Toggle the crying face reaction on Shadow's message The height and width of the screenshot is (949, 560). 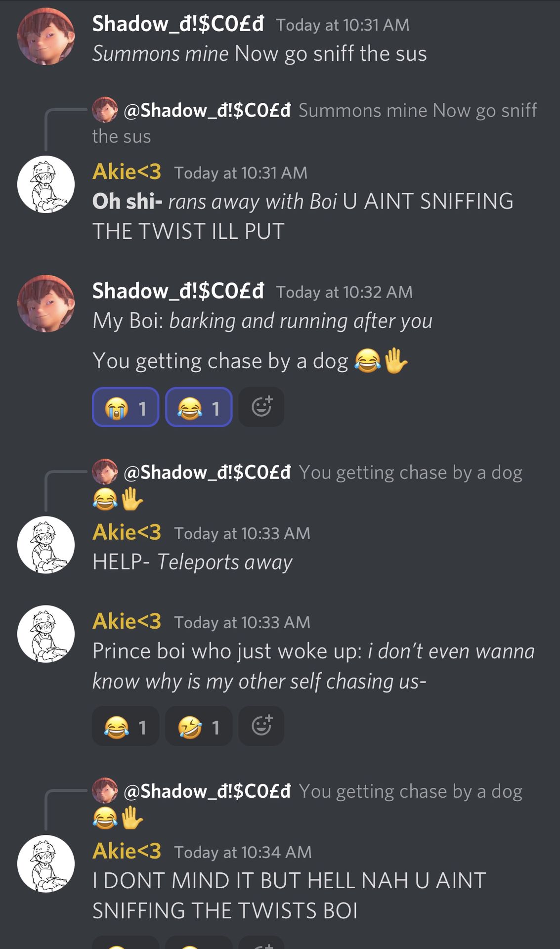pyautogui.click(x=126, y=407)
